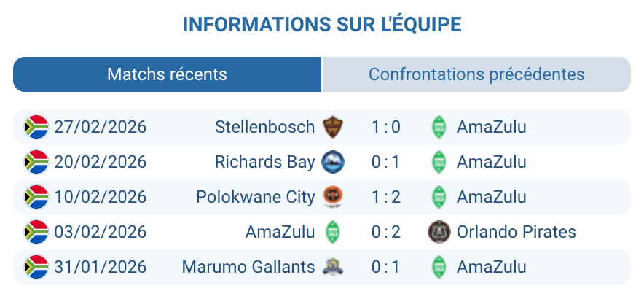Click South Africa flag beside 31/01/2026
The image size is (644, 299).
(36, 267)
